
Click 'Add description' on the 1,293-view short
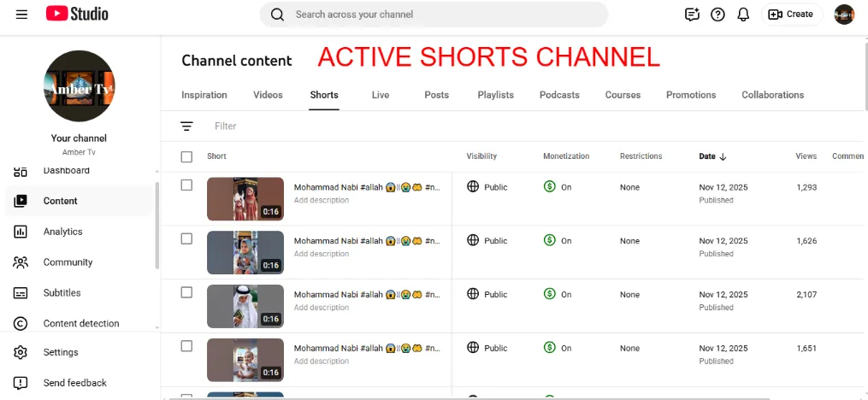tap(321, 200)
